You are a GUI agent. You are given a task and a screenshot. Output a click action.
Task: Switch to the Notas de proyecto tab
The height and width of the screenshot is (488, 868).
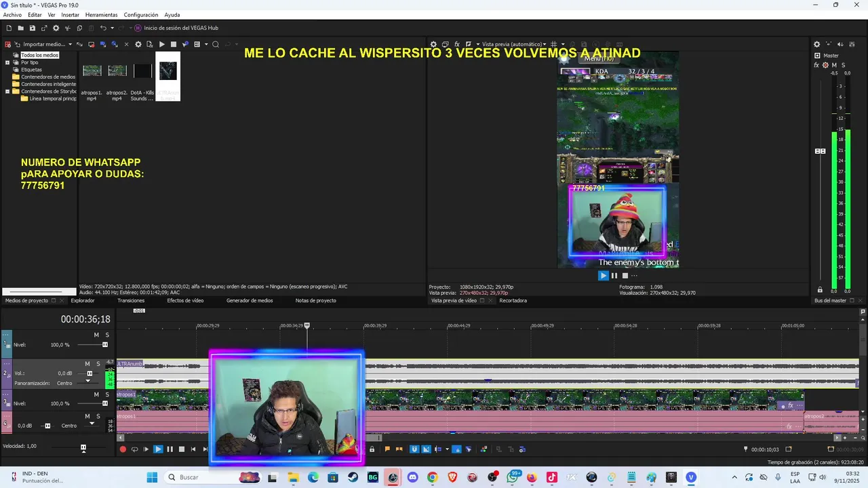[x=315, y=300]
